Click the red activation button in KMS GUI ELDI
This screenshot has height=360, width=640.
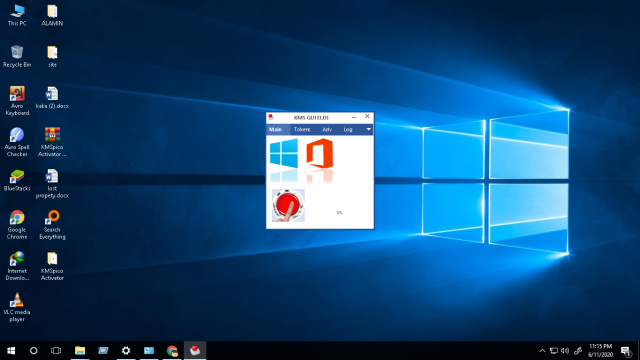[288, 205]
